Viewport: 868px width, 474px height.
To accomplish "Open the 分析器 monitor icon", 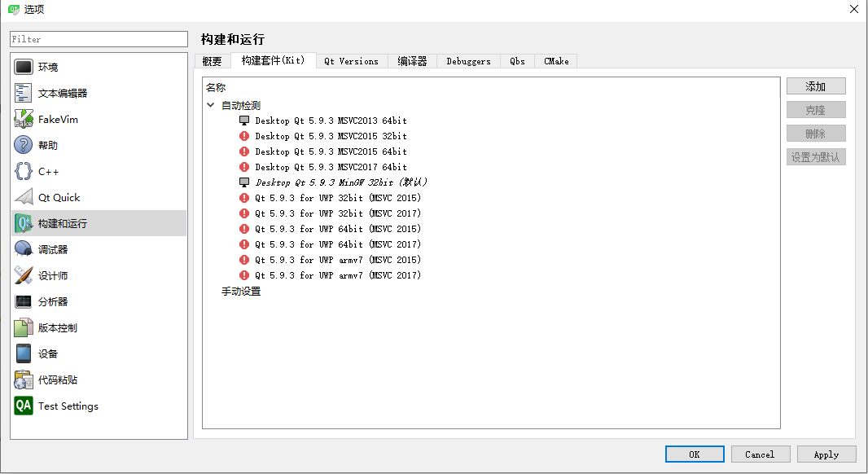I will pos(24,301).
